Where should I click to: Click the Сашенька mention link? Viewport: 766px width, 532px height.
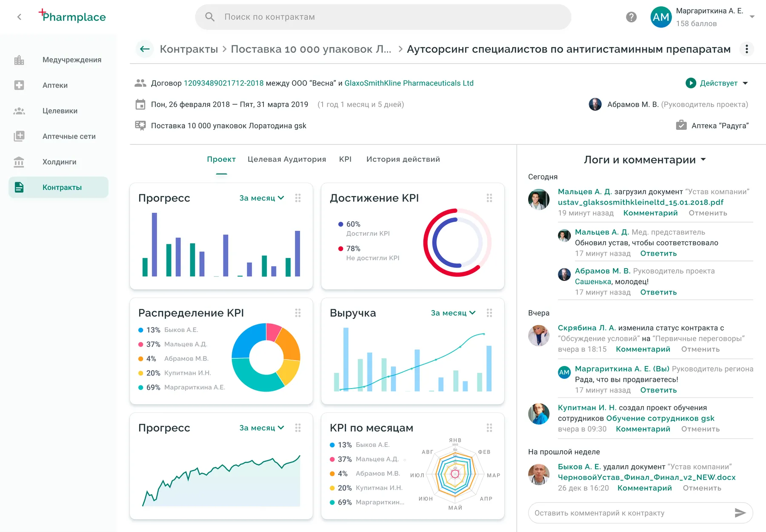tap(593, 282)
